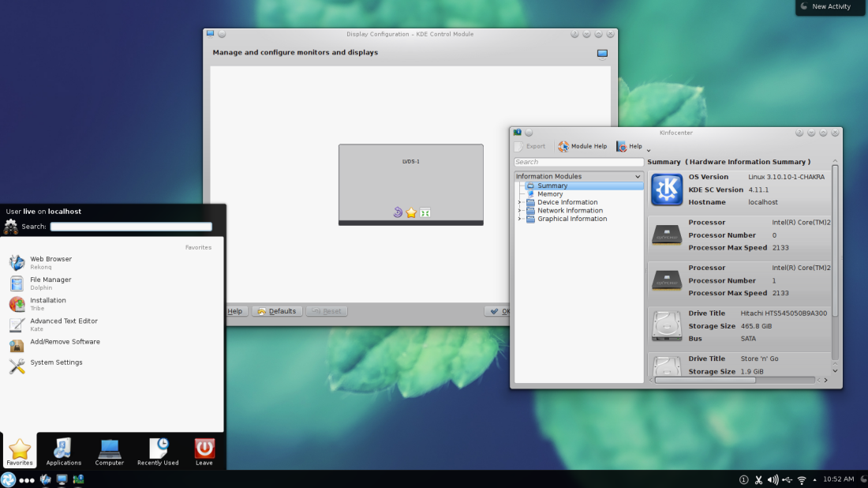Image resolution: width=868 pixels, height=488 pixels.
Task: Show hidden system tray icons arrow
Action: [814, 479]
